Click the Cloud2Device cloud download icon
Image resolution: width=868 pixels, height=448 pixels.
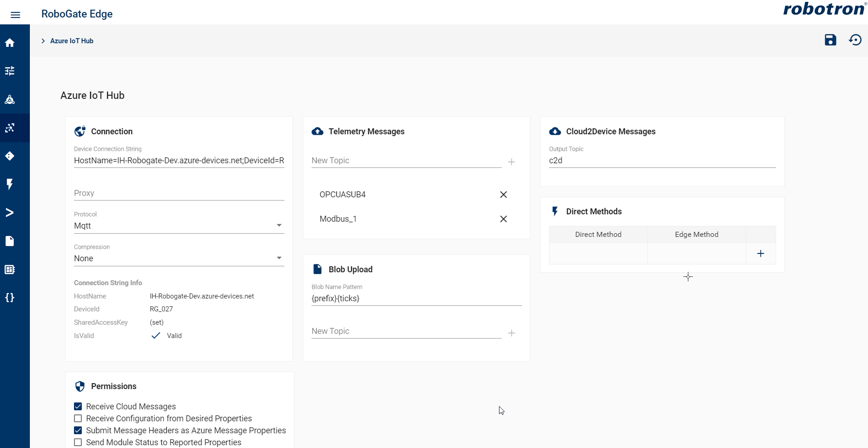(555, 132)
